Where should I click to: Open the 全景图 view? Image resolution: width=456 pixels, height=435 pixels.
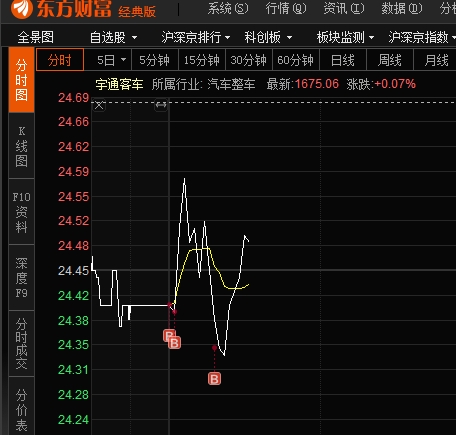35,37
